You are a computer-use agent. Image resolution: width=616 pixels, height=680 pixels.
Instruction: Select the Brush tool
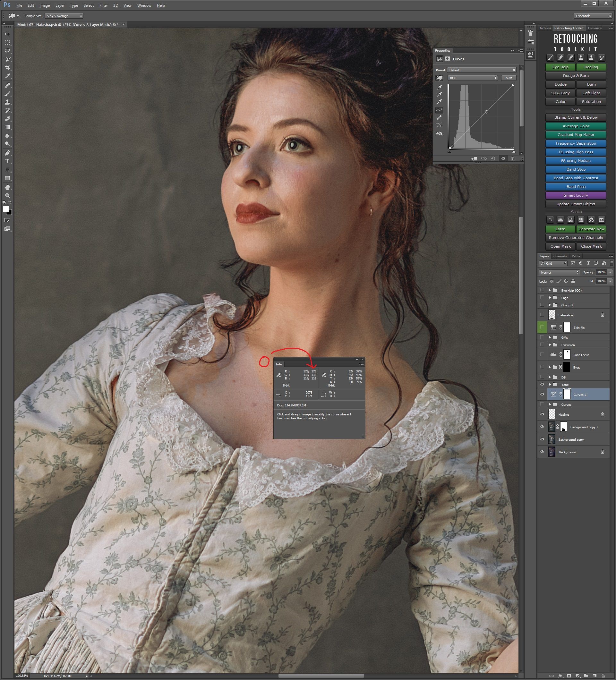(7, 94)
